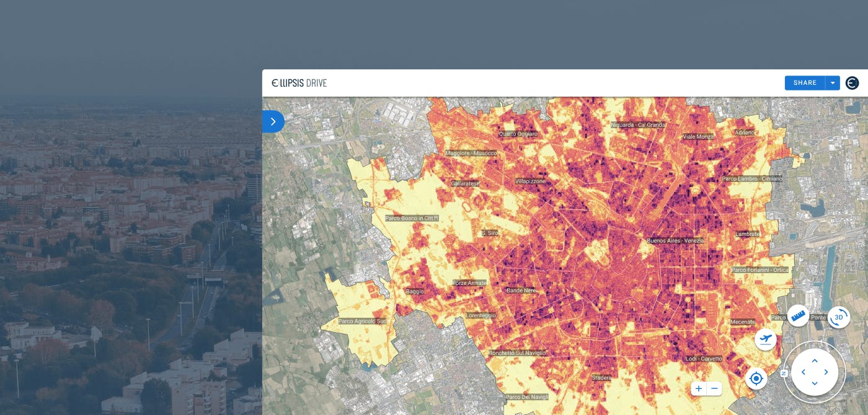This screenshot has height=415, width=868.
Task: Click the Bande Nere map label
Action: pyautogui.click(x=520, y=290)
